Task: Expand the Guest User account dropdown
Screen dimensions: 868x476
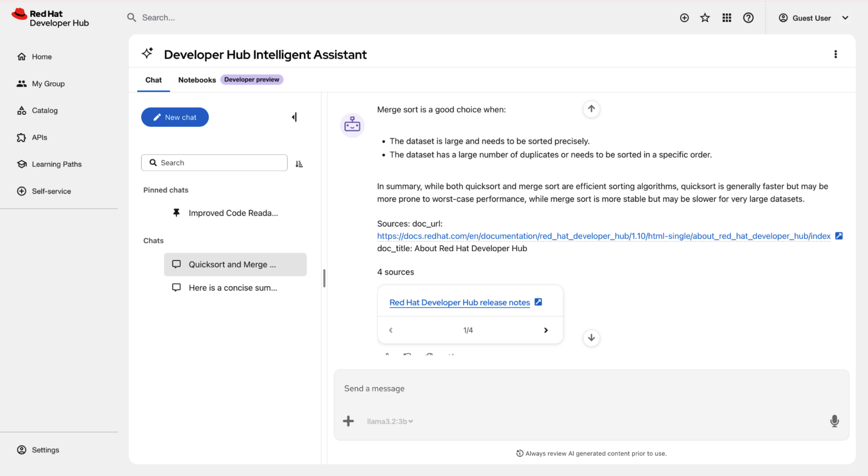Action: 814,18
